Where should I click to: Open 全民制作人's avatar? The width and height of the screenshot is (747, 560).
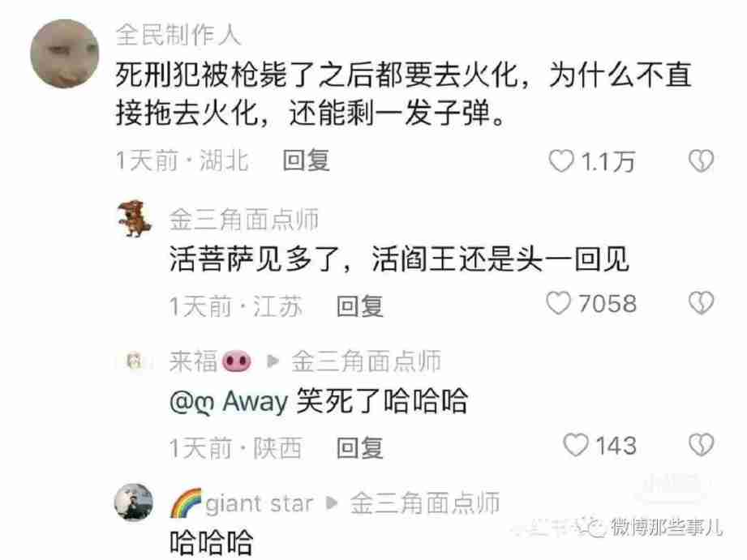pos(65,53)
